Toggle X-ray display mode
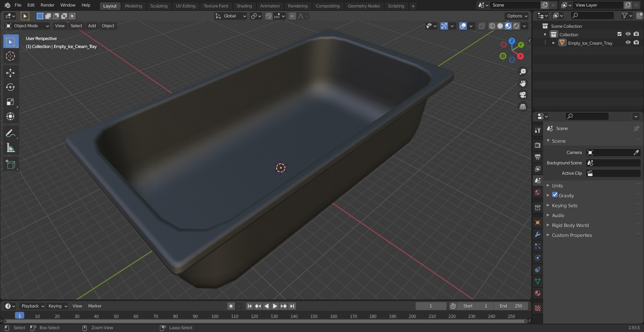 tap(481, 26)
